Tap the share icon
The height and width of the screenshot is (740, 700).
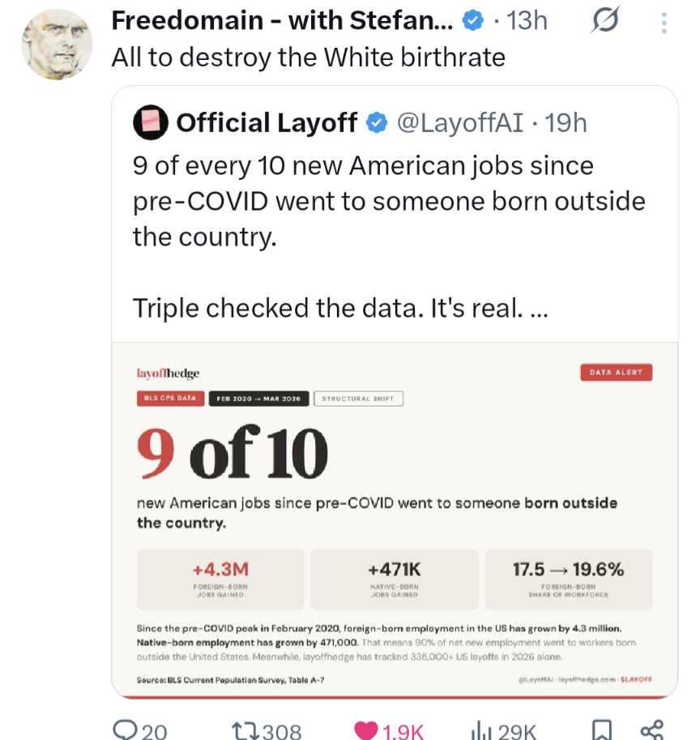(651, 729)
